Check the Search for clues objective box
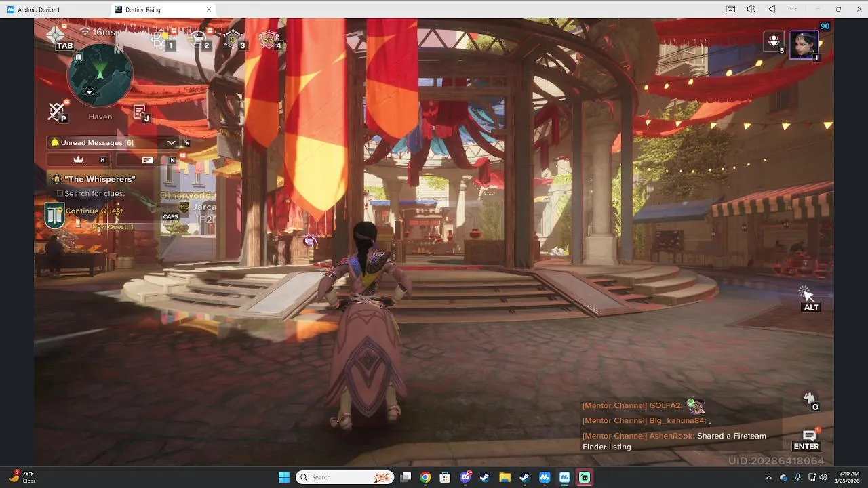Viewport: 868px width, 488px height. point(60,194)
